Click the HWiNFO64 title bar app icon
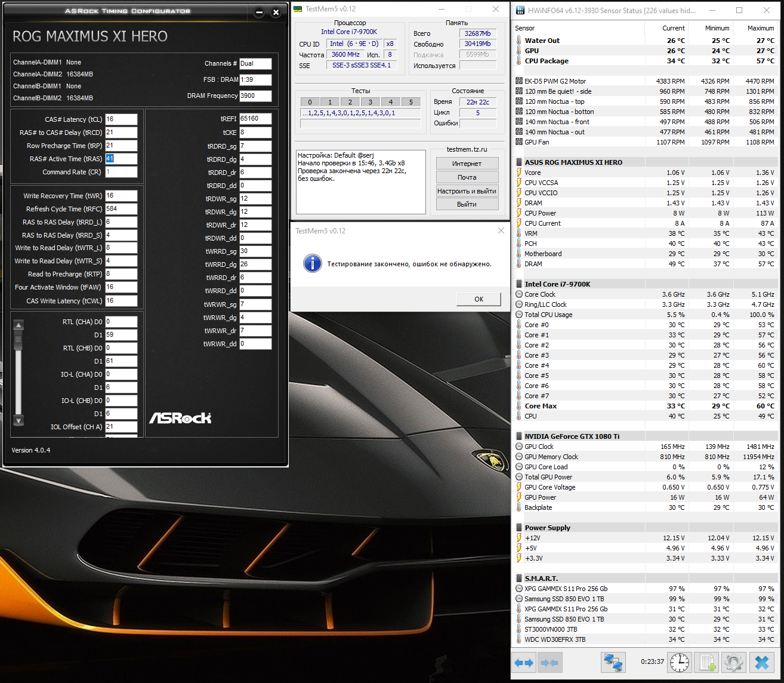 click(x=520, y=10)
